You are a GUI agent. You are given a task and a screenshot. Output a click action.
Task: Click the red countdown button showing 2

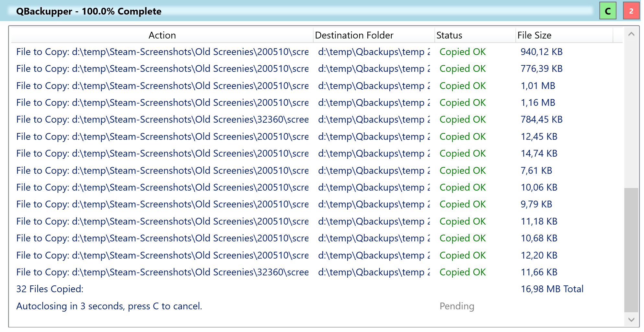pos(631,11)
